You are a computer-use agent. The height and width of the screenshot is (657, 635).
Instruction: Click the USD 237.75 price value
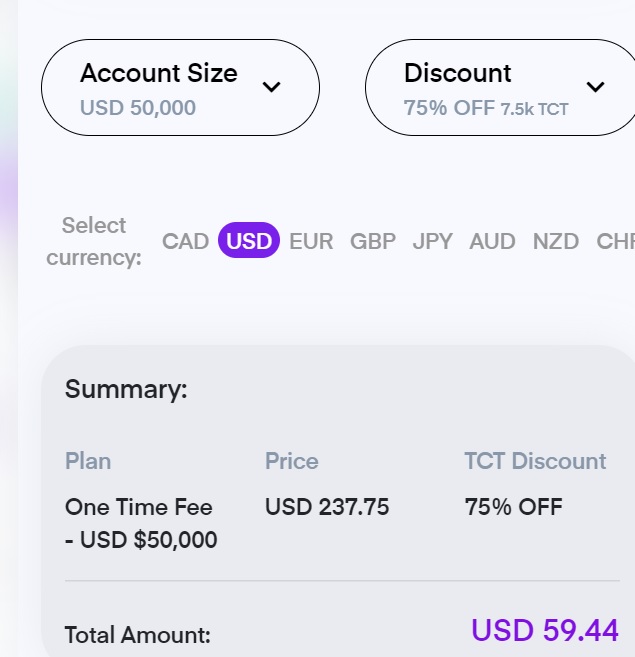tap(327, 507)
